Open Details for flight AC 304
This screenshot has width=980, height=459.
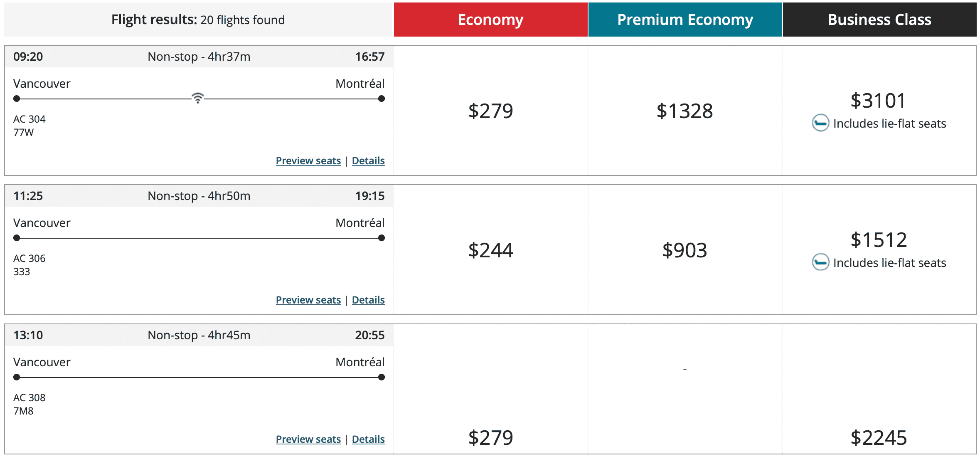tap(368, 161)
